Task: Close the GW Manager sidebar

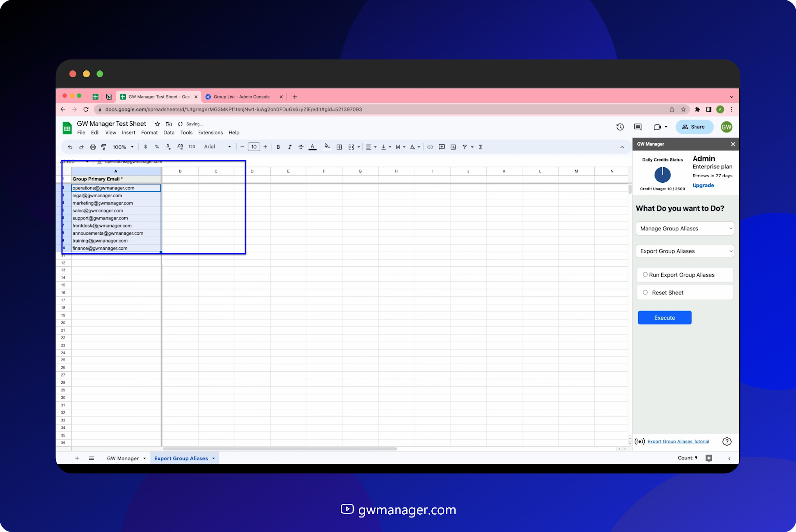Action: (x=733, y=144)
